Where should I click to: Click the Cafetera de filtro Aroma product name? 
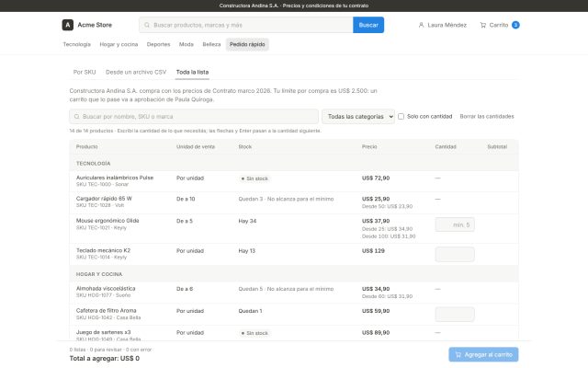click(107, 311)
